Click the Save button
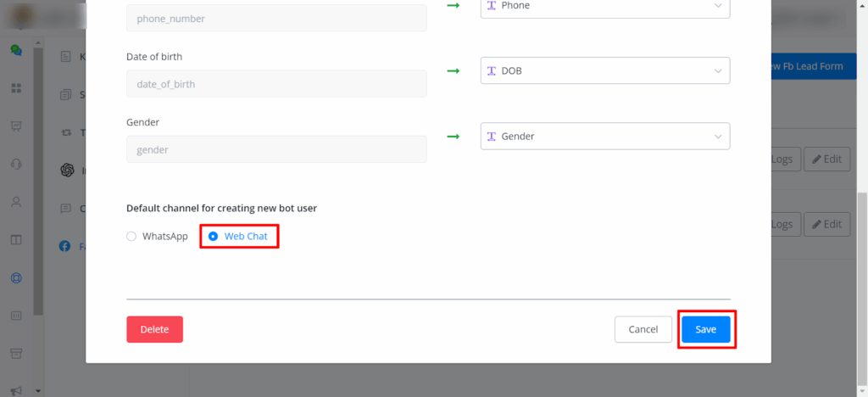Viewport: 868px width, 397px height. pyautogui.click(x=705, y=329)
